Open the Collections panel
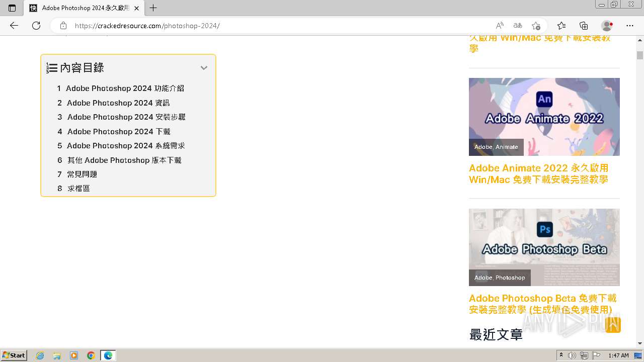Viewport: 644px width, 362px height. coord(584,26)
